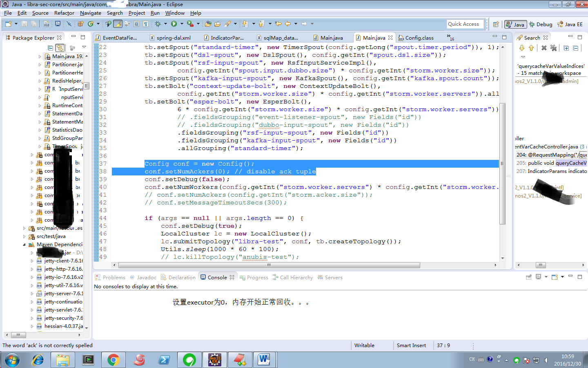Show hidden editor tabs list (16)
The image size is (588, 368).
pyautogui.click(x=450, y=38)
